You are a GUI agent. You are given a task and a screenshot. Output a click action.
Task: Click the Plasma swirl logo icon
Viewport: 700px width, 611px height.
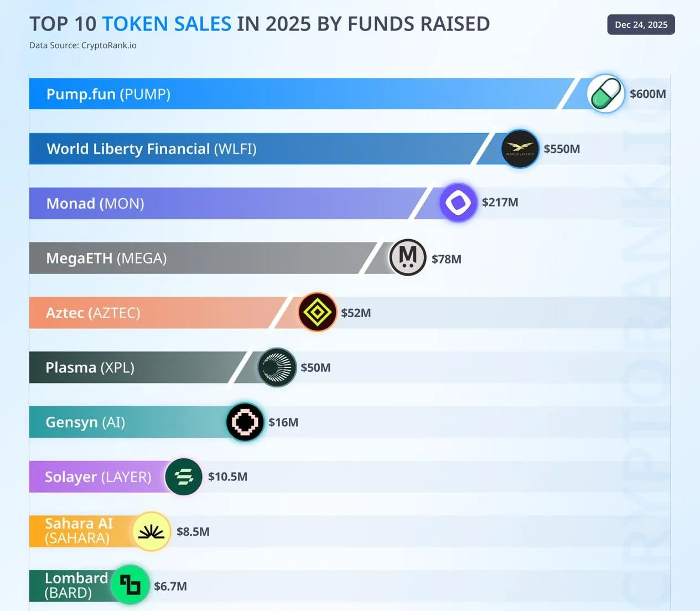[277, 367]
